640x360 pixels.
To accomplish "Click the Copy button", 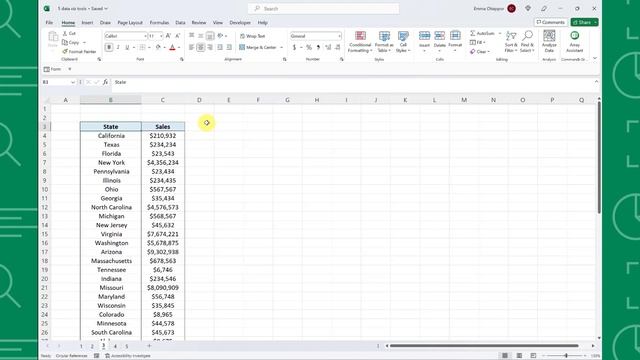I will pyautogui.click(x=71, y=42).
